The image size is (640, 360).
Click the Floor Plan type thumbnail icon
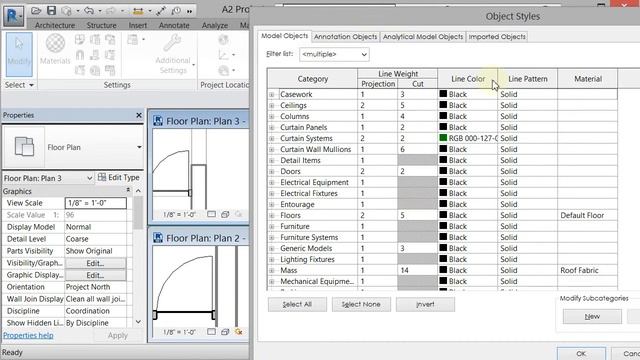[24, 147]
